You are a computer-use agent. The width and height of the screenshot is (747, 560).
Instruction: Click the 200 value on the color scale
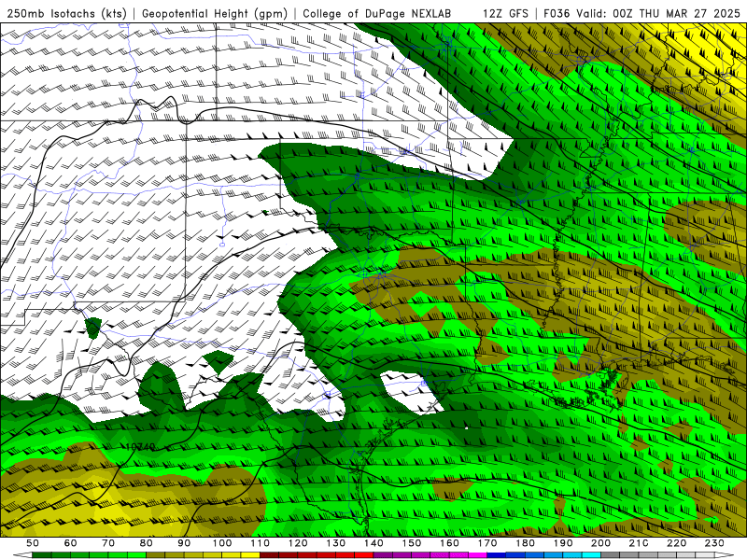click(600, 543)
